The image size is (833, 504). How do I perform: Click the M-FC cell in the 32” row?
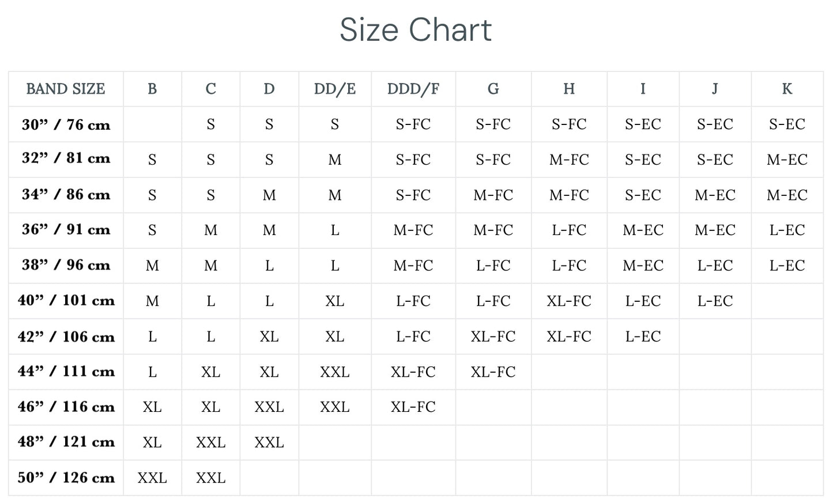[x=569, y=160]
